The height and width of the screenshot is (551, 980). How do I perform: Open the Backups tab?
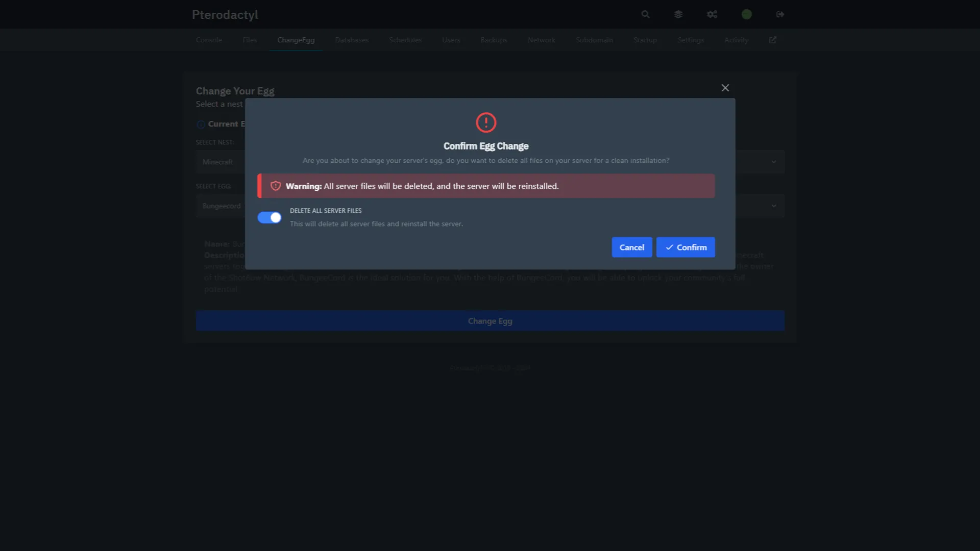[x=493, y=40]
